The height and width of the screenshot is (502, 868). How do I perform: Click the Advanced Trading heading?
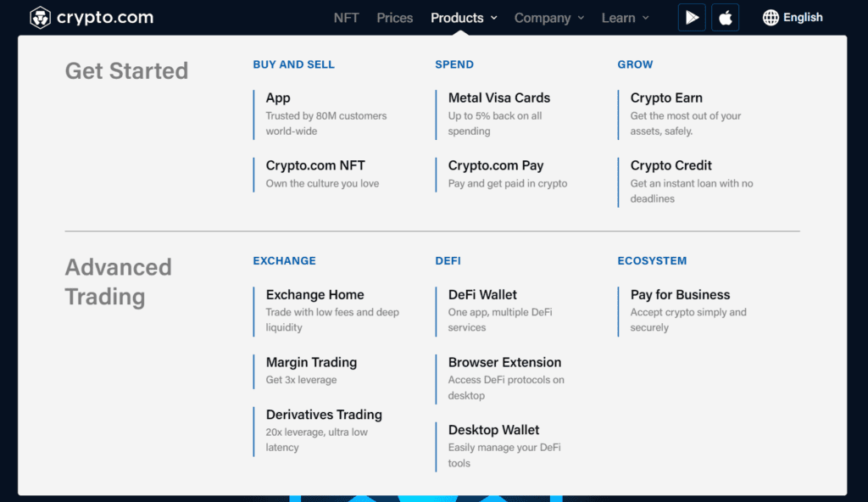click(119, 282)
